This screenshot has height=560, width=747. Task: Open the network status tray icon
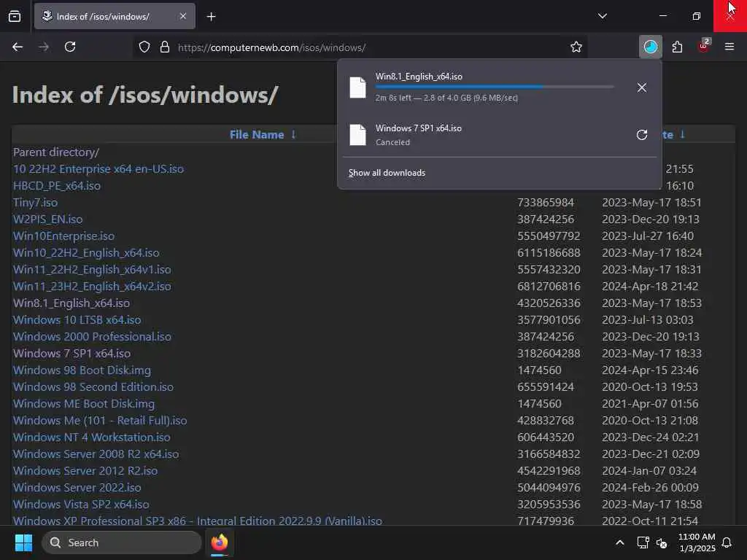[x=643, y=542]
